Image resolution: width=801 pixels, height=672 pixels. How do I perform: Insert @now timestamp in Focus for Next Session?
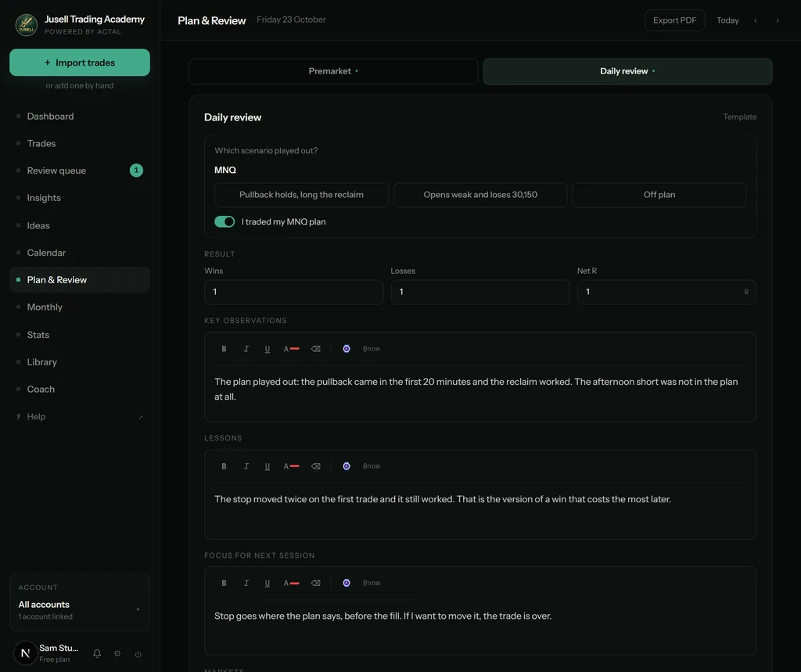372,583
